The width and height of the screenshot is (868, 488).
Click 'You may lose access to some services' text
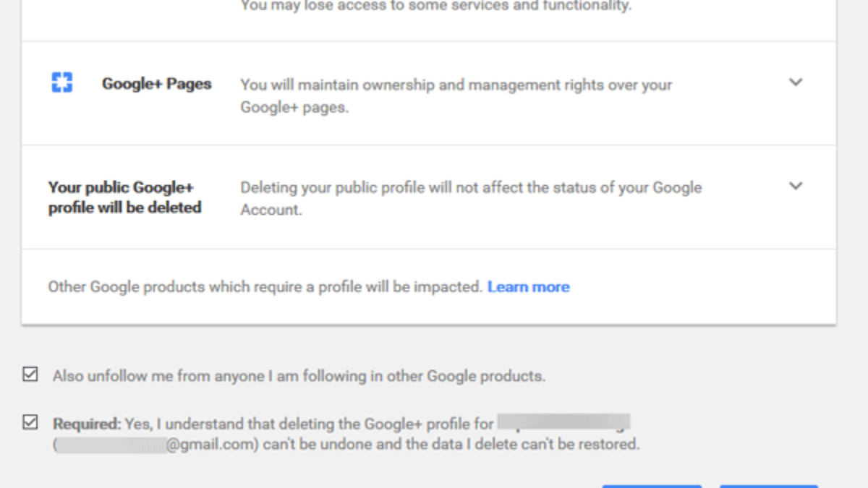[436, 7]
